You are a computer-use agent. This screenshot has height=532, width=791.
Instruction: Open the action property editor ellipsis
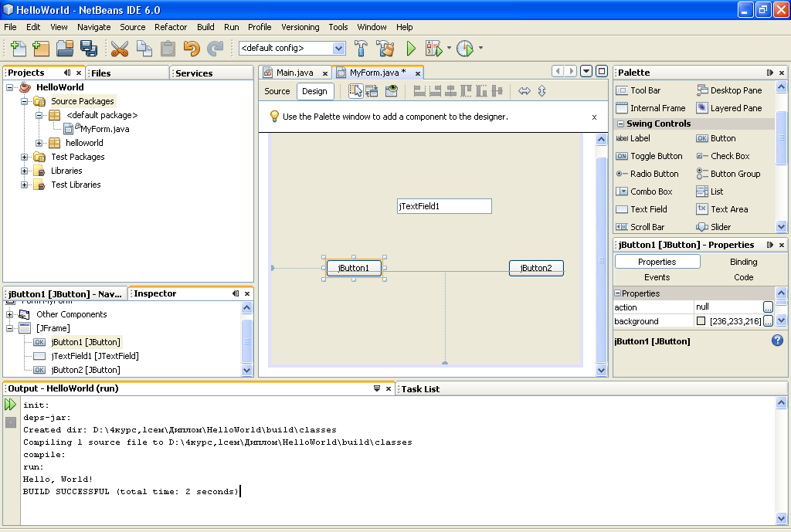tap(768, 307)
